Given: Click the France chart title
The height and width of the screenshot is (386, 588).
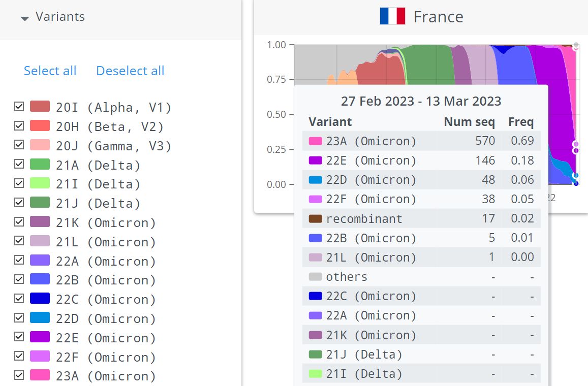Looking at the screenshot, I should click(x=438, y=17).
